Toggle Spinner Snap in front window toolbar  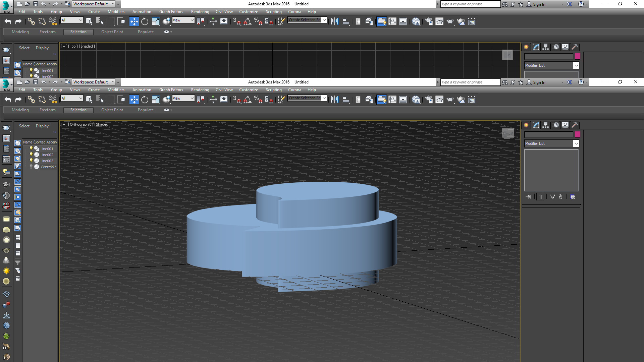pos(269,100)
